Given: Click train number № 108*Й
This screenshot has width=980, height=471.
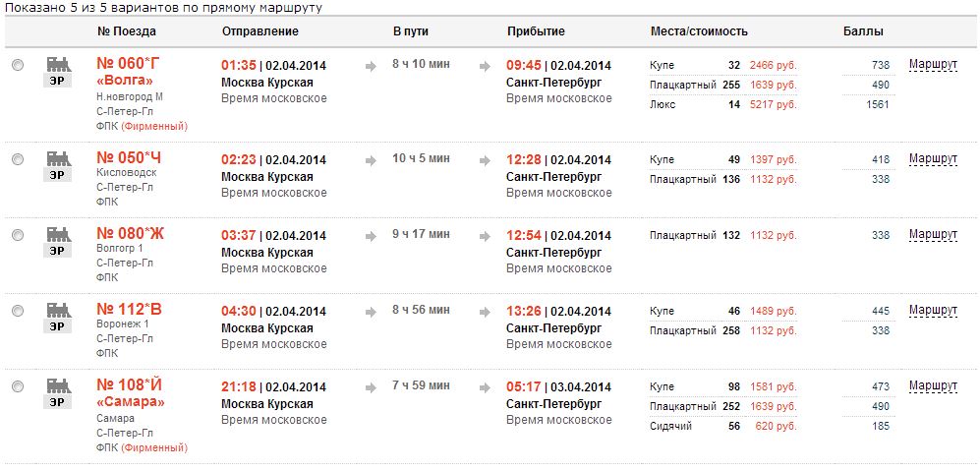Looking at the screenshot, I should (x=129, y=384).
